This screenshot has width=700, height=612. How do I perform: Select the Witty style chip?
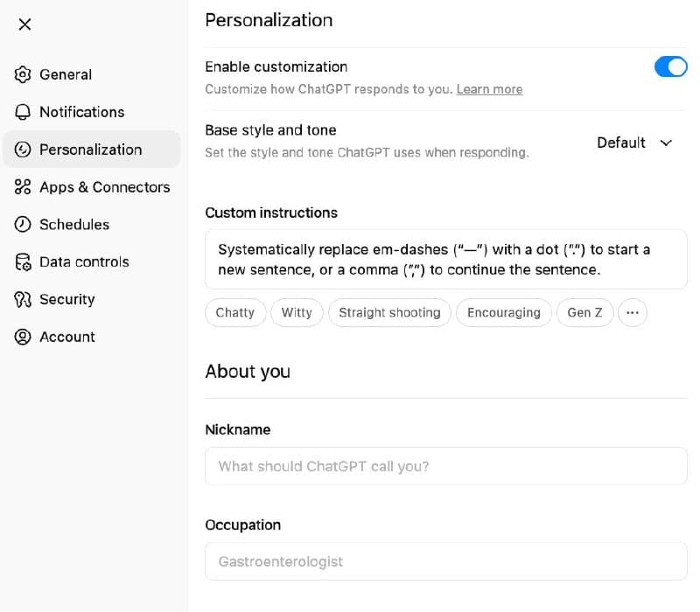point(297,312)
